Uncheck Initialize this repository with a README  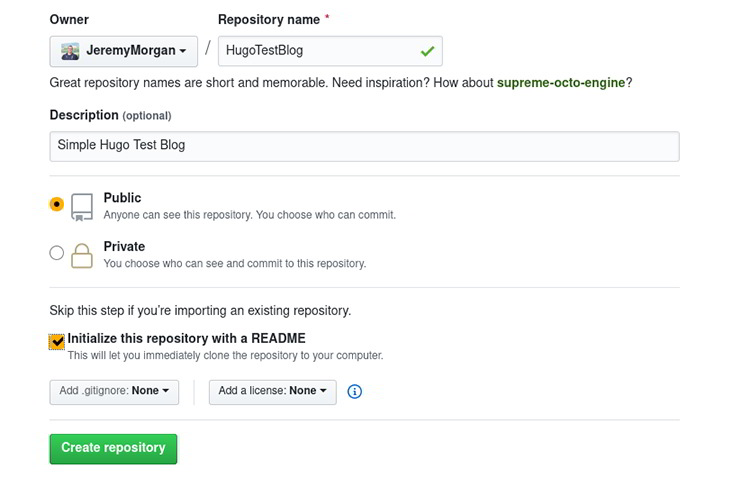pyautogui.click(x=57, y=342)
